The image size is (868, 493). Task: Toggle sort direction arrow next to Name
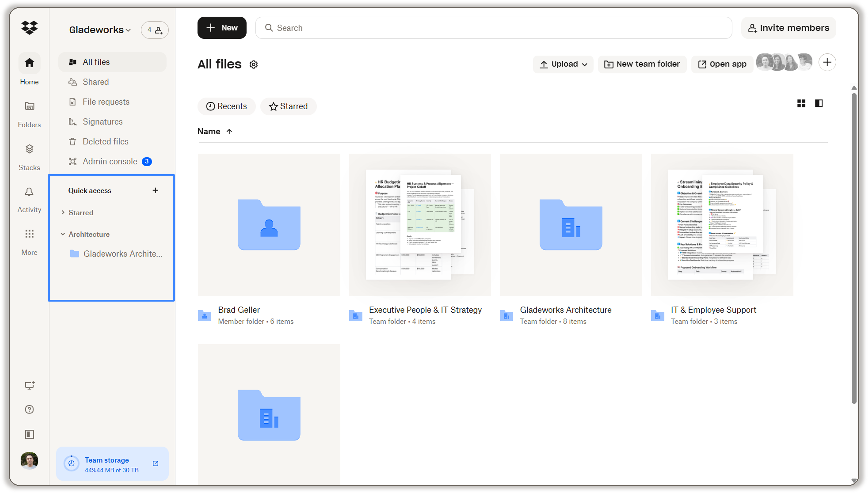pos(229,132)
